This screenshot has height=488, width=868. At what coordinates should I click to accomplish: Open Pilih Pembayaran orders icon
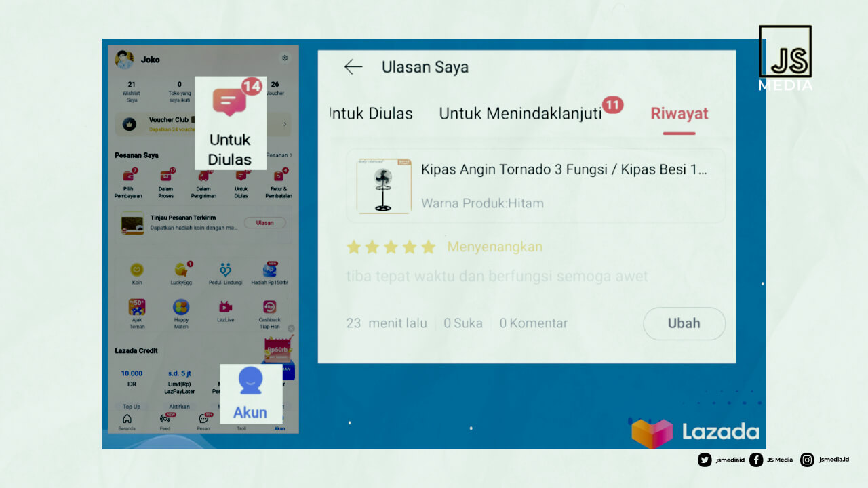click(128, 176)
